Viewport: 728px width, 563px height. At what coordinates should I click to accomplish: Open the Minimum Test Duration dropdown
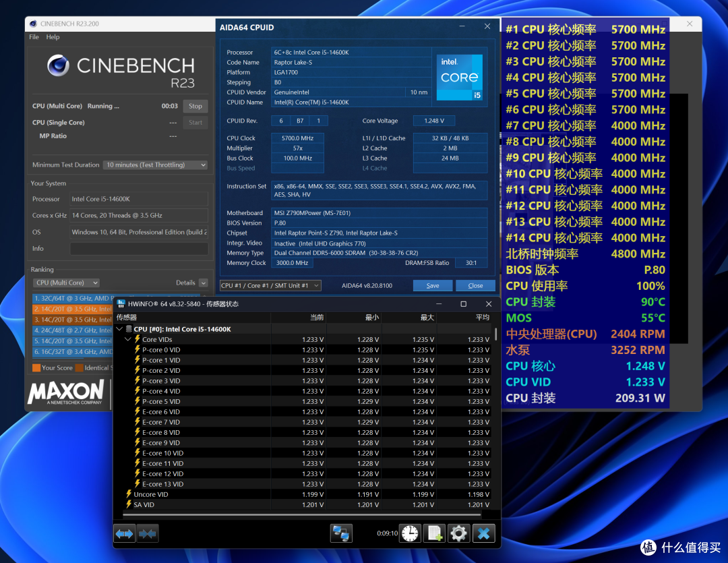pyautogui.click(x=156, y=165)
